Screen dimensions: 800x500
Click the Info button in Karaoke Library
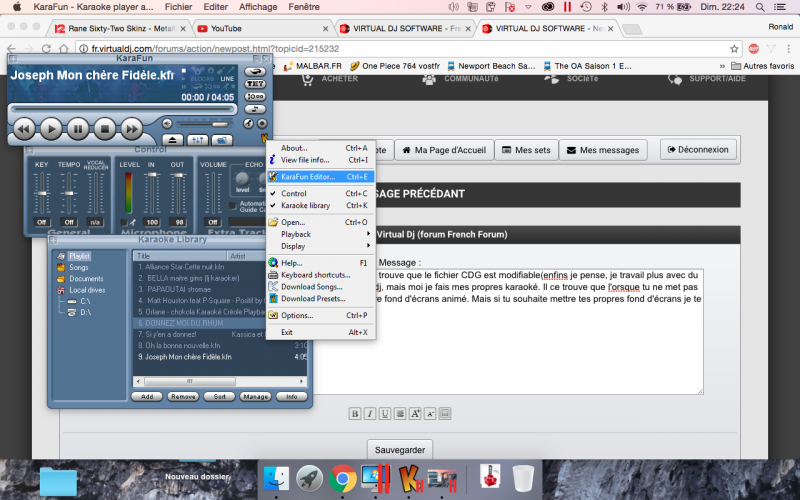292,396
